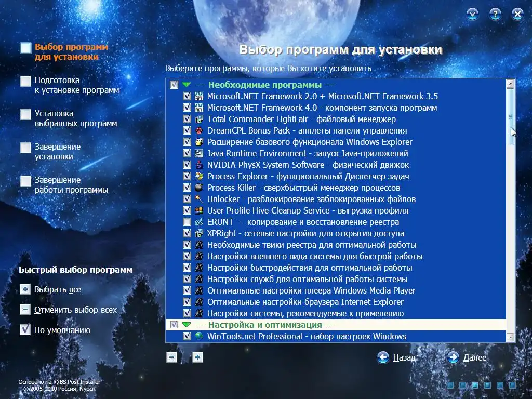This screenshot has width=532, height=399.
Task: Click the Java Runtime Environment icon
Action: 199,153
